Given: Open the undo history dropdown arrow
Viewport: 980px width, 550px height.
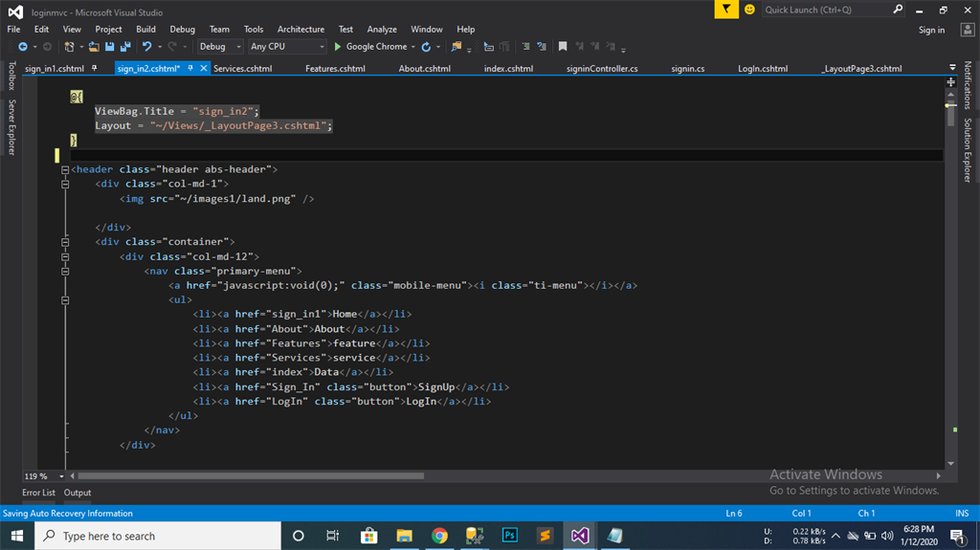Looking at the screenshot, I should (x=160, y=47).
